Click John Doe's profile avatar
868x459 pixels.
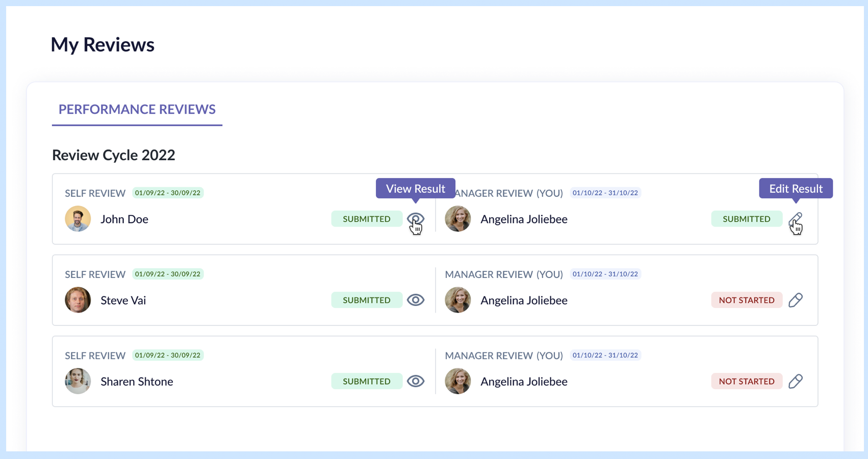(78, 219)
